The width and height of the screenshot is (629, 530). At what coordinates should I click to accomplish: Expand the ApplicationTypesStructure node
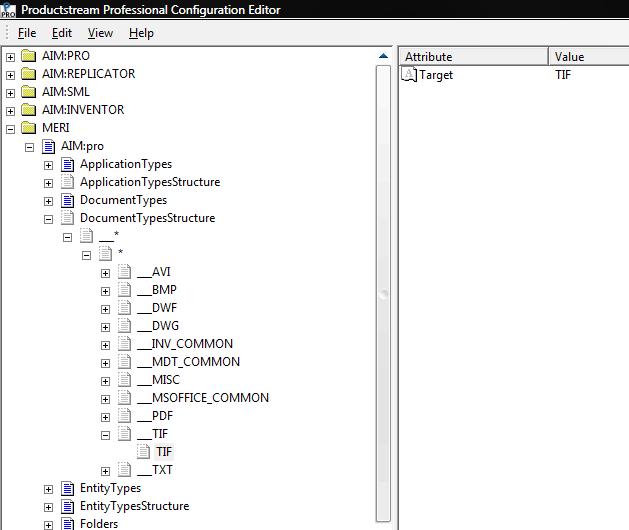click(x=49, y=183)
